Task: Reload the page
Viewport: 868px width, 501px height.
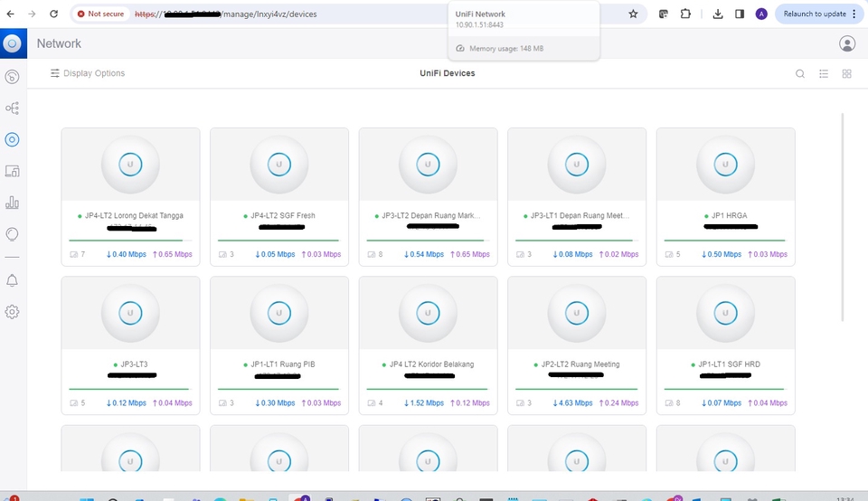Action: 53,14
